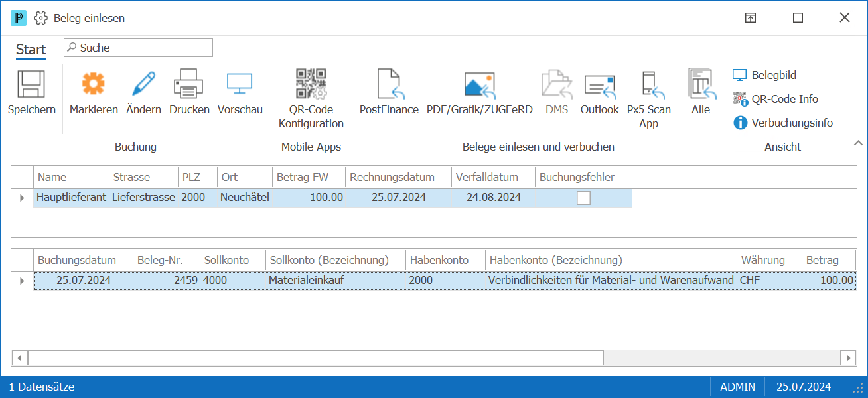Click the scroll left arrow
Viewport: 868px width, 398px height.
pyautogui.click(x=19, y=358)
